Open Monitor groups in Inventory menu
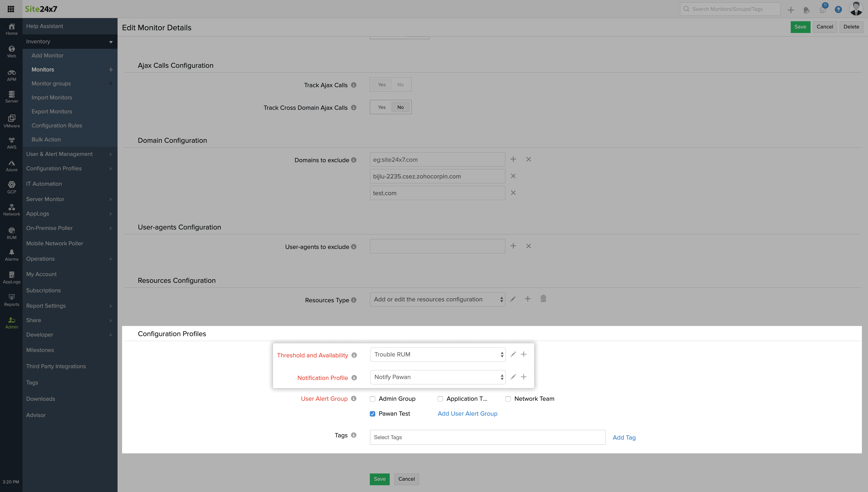868x492 pixels. click(x=51, y=83)
